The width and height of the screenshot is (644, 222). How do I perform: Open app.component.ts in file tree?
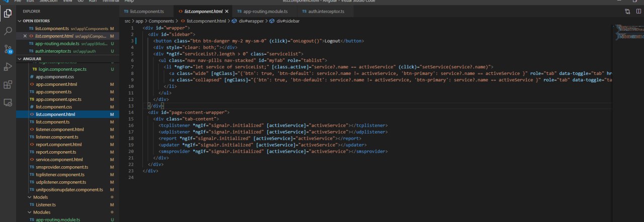coord(68,92)
